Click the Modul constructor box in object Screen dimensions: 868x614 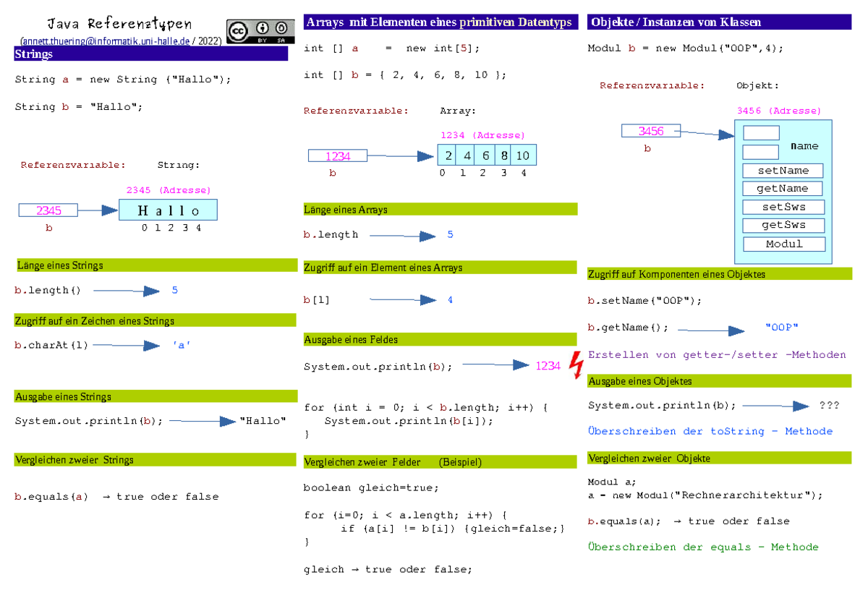coord(784,244)
